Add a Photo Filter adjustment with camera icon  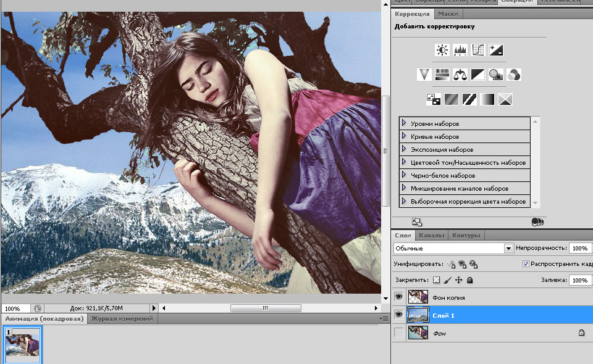[x=496, y=75]
